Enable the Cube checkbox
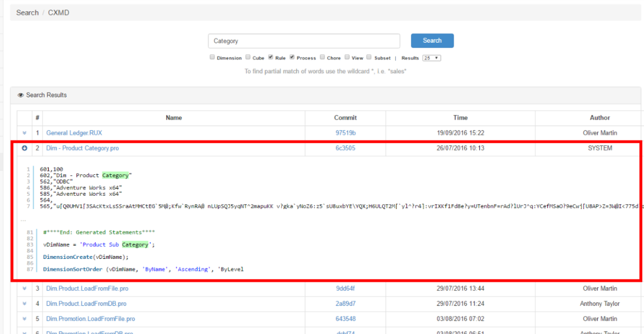 tap(248, 57)
